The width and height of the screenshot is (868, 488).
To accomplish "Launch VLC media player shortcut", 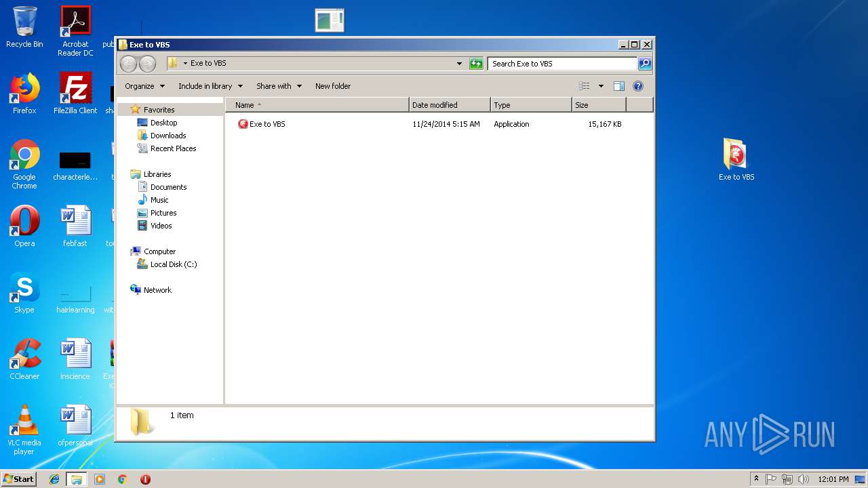I will 24,430.
